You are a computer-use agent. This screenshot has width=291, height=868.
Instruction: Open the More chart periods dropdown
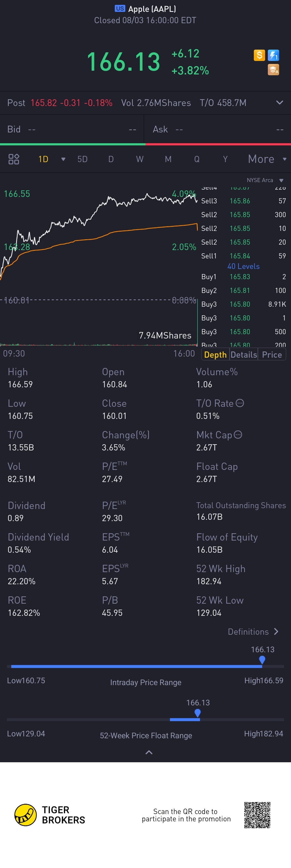[266, 159]
